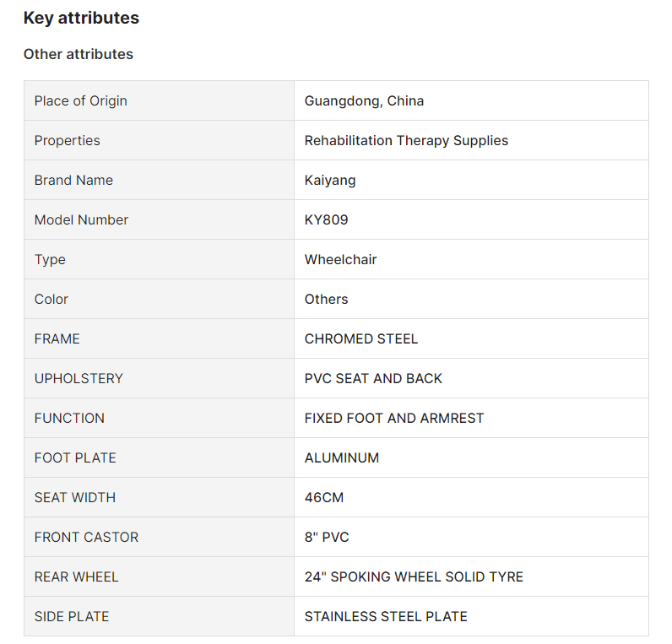This screenshot has height=644, width=672.
Task: Click the "Key attributes" heading
Action: coord(81,18)
